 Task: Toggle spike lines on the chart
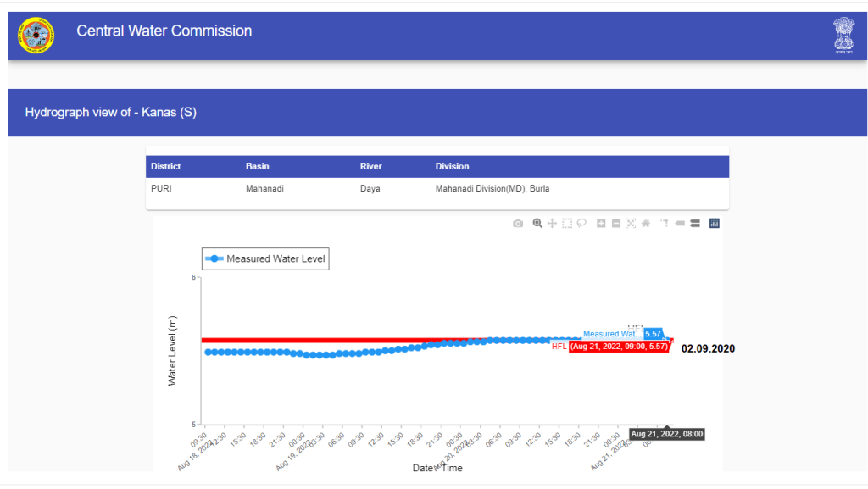[x=665, y=224]
